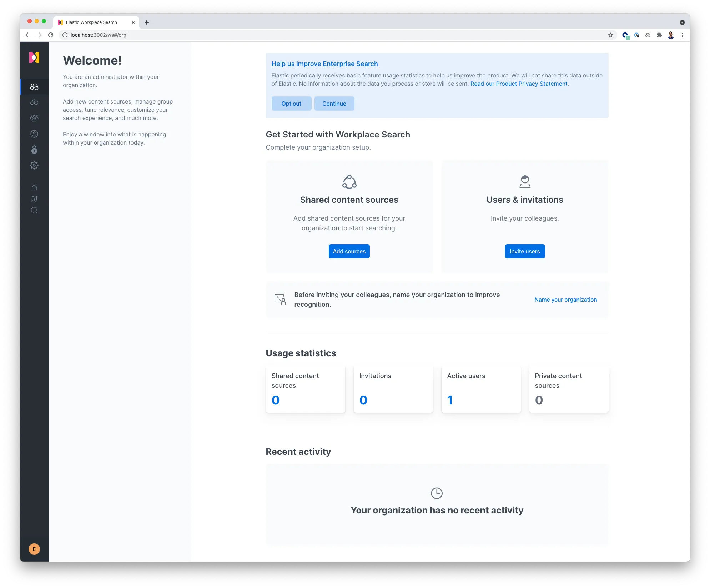
Task: Click the site information icon in the address bar
Action: click(65, 35)
